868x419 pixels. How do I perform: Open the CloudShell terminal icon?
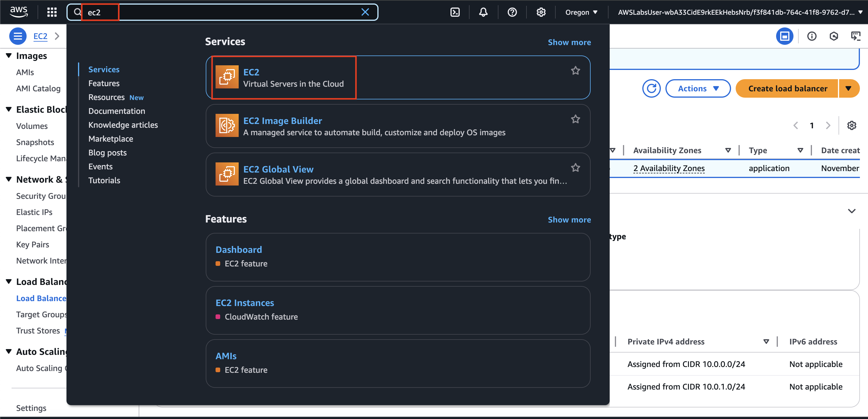[x=455, y=12]
